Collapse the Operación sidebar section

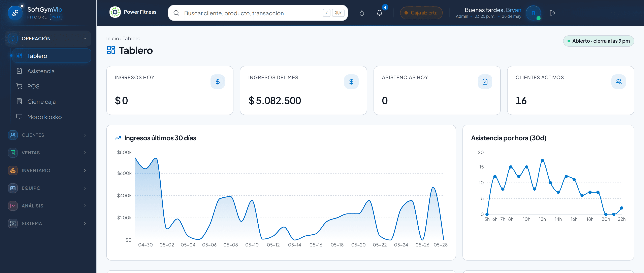[48, 38]
